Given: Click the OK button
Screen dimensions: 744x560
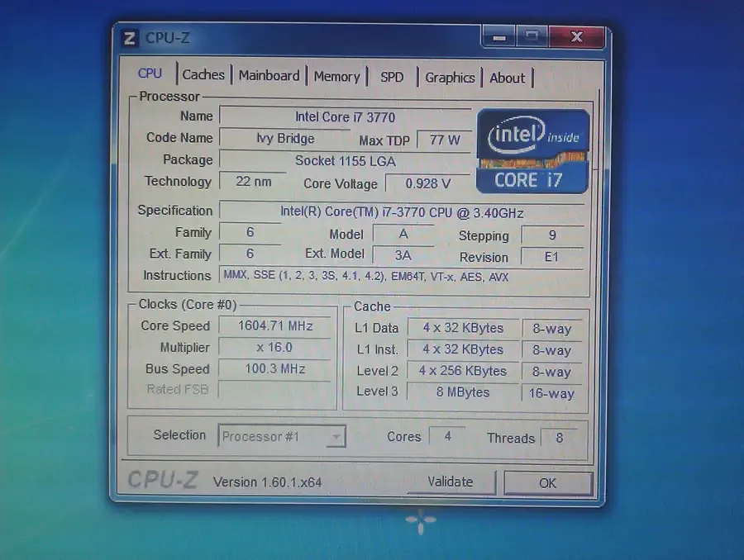Looking at the screenshot, I should pos(547,483).
